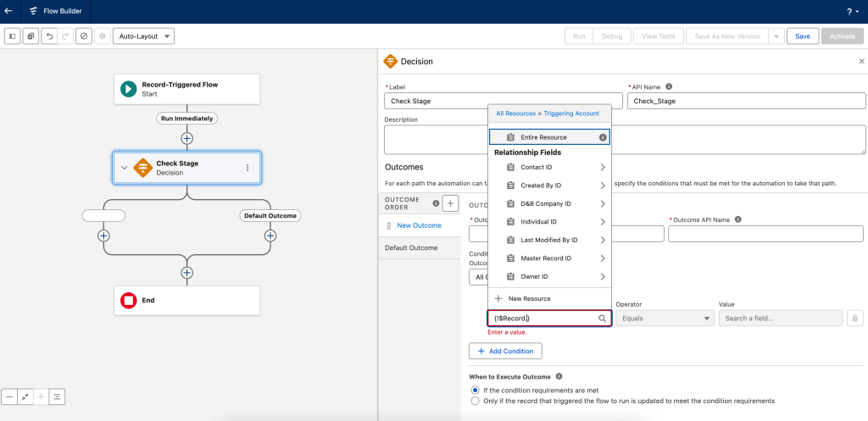The width and height of the screenshot is (868, 421).
Task: Open the Operator Equals dropdown
Action: (665, 319)
